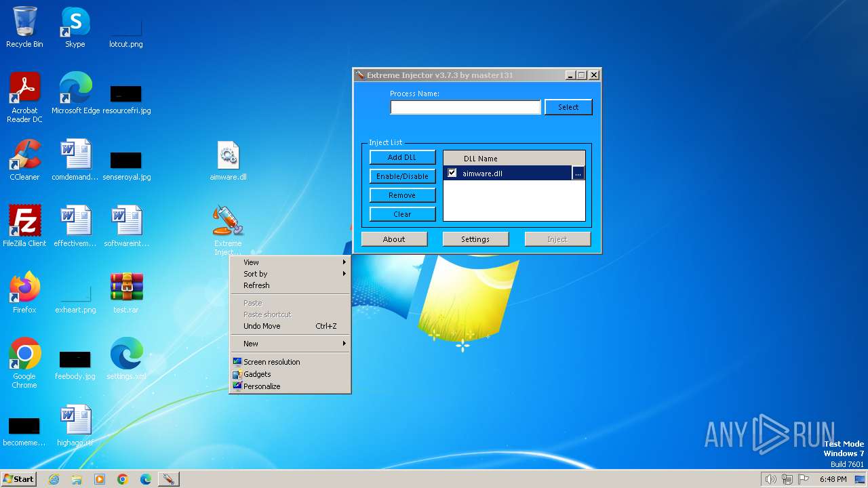Screen dimensions: 868x488
Task: Click the 6:48 PM taskbar clock
Action: (x=833, y=479)
